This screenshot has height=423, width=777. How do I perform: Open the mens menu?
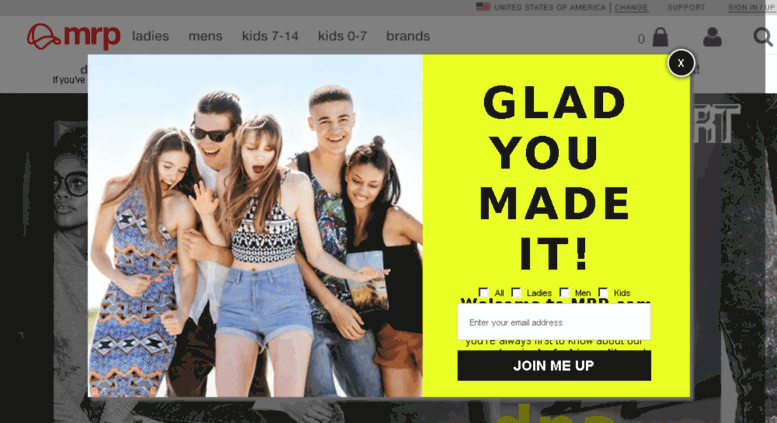point(205,36)
